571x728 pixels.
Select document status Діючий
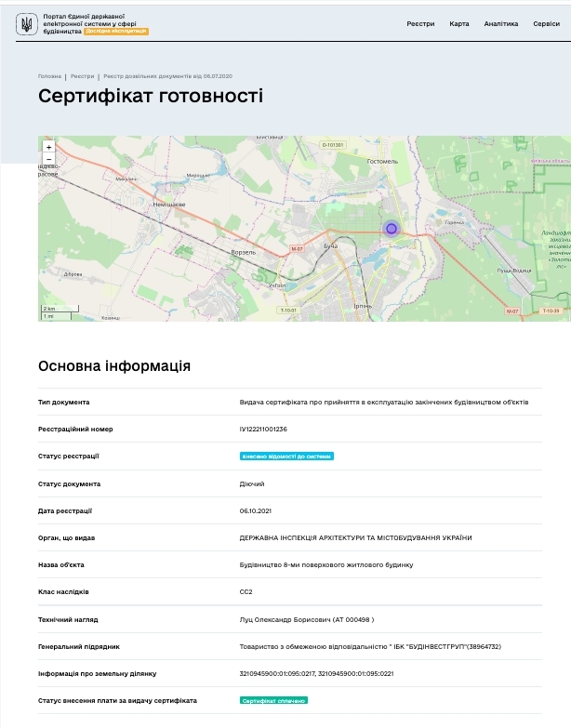[252, 483]
